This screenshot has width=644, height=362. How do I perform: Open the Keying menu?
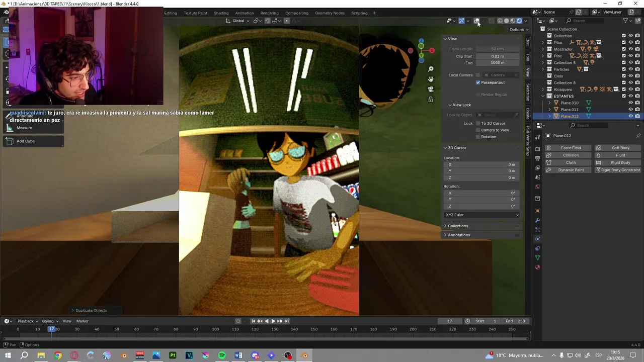(49, 321)
